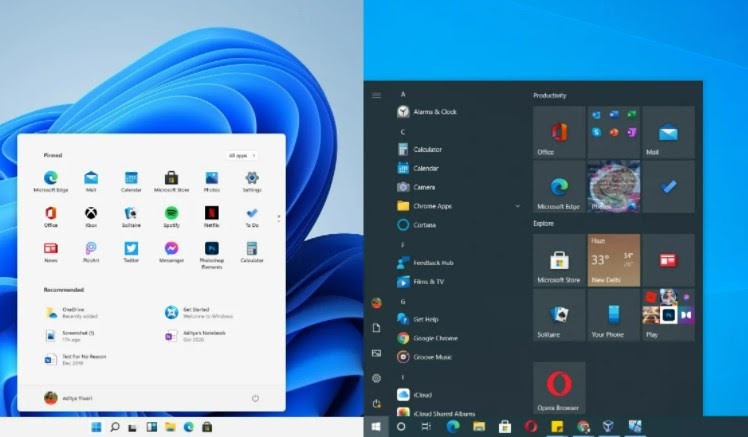
Task: Jump to letter A section header
Action: click(x=403, y=94)
